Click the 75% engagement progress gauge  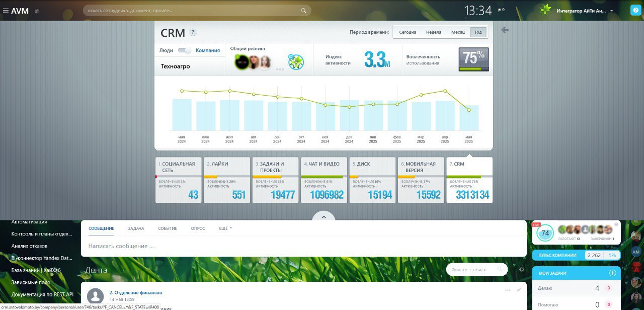473,60
